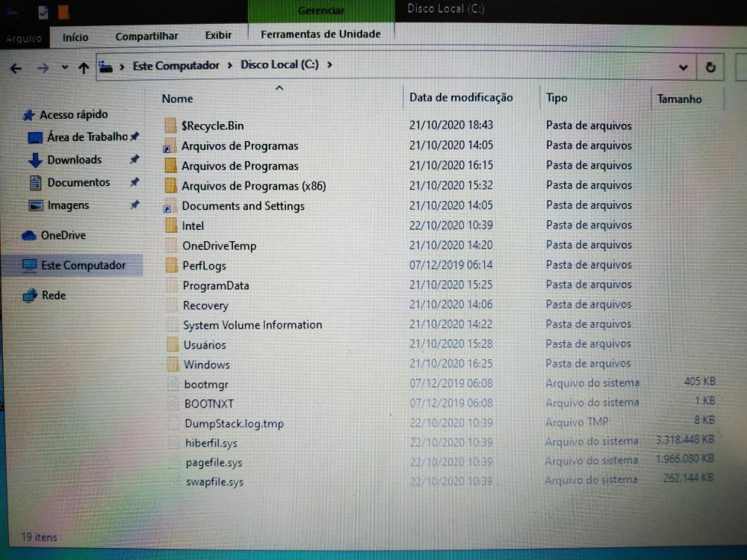Image resolution: width=747 pixels, height=560 pixels.
Task: Select OneDrive in navigation pane
Action: pyautogui.click(x=63, y=235)
